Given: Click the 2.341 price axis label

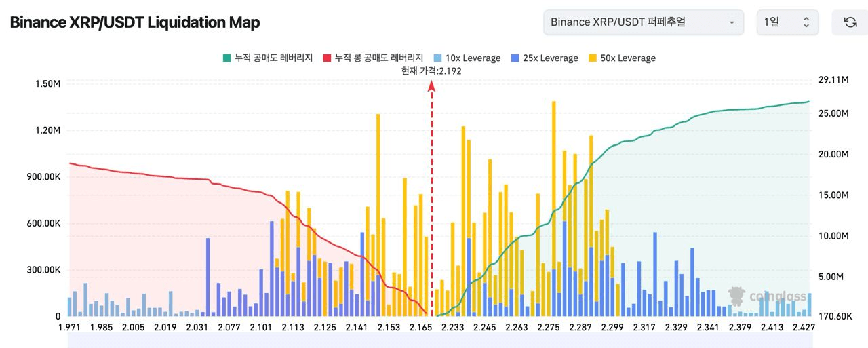Looking at the screenshot, I should [x=708, y=328].
